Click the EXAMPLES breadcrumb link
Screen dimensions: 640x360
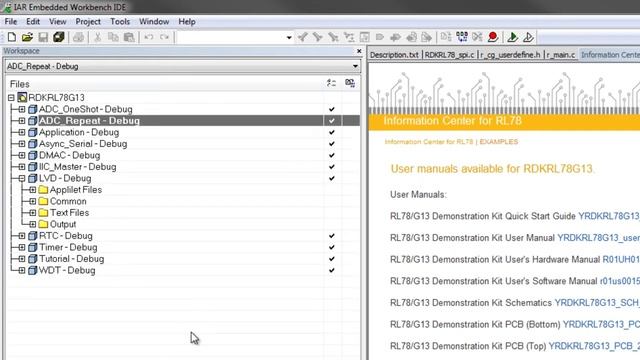pyautogui.click(x=499, y=142)
